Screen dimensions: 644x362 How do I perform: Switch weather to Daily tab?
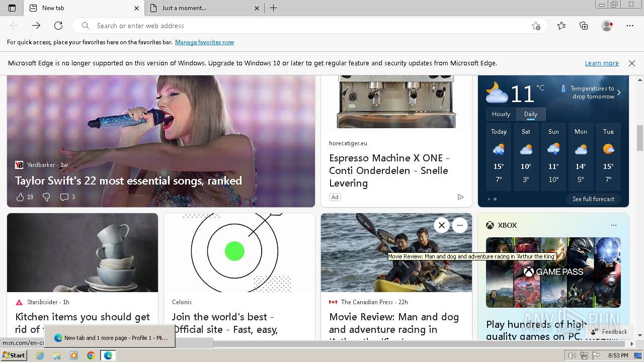pos(531,114)
